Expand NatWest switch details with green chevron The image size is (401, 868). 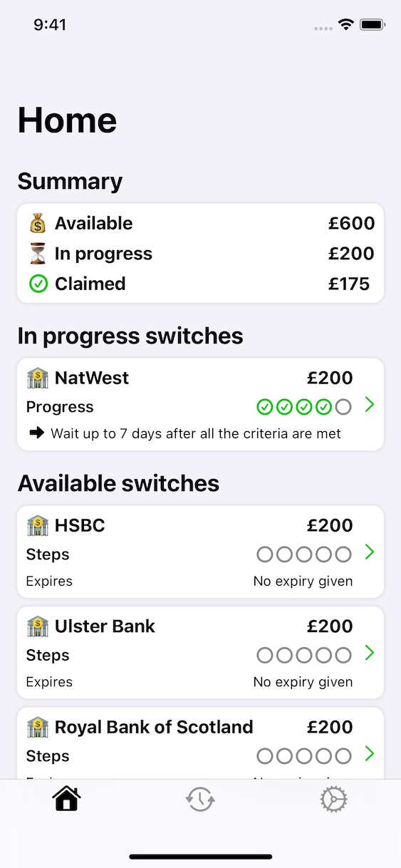(x=369, y=405)
